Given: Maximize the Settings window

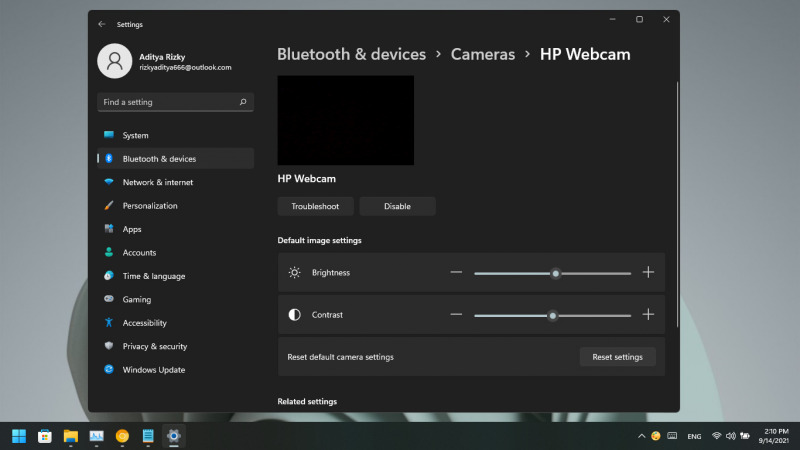Looking at the screenshot, I should (639, 19).
